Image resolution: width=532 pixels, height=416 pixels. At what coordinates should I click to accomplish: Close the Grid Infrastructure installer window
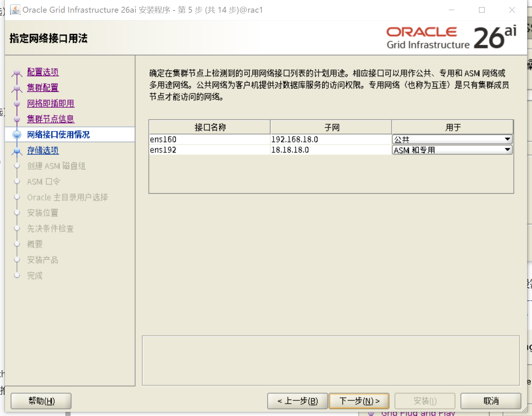(512, 10)
